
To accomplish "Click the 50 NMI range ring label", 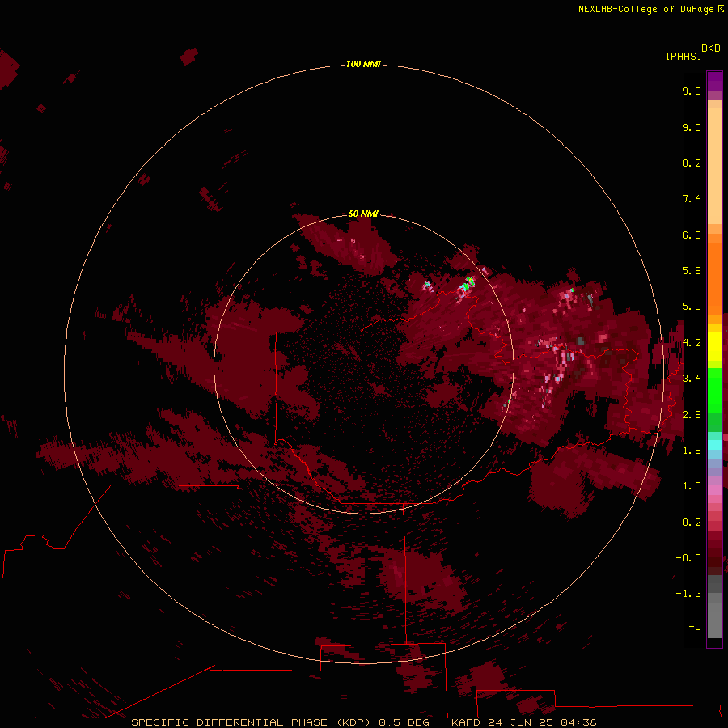I will 363,214.
